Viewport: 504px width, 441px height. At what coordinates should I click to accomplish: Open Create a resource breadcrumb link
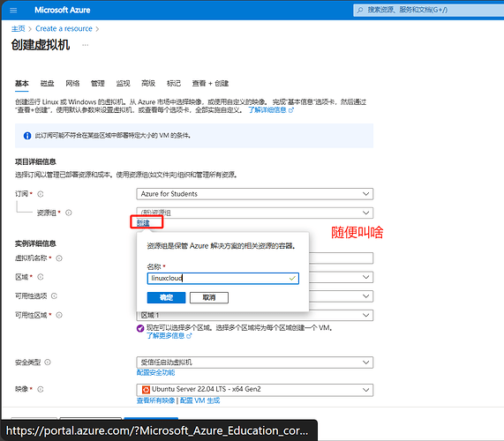point(64,28)
